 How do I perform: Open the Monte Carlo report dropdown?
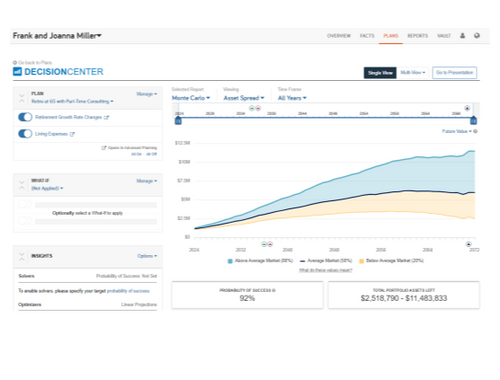[191, 98]
